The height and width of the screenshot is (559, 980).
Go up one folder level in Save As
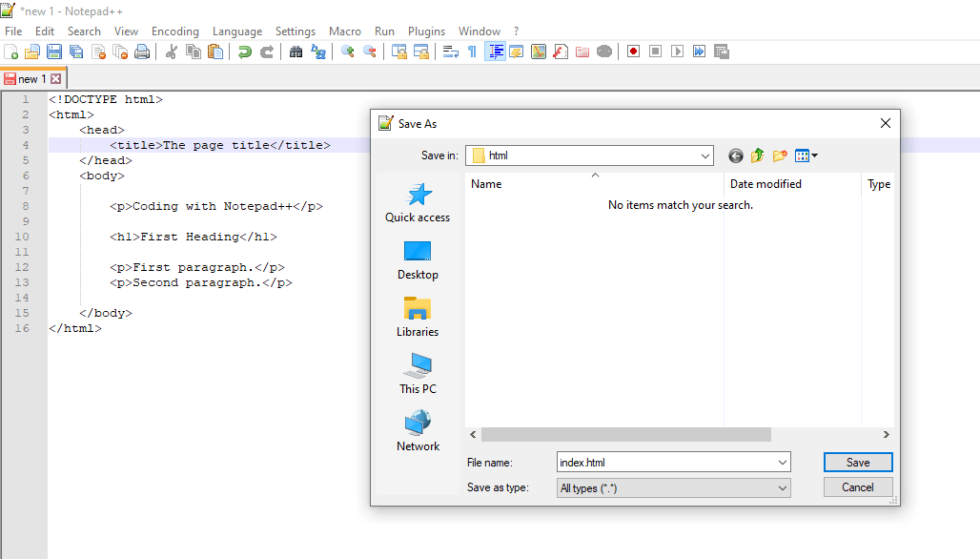[x=758, y=155]
